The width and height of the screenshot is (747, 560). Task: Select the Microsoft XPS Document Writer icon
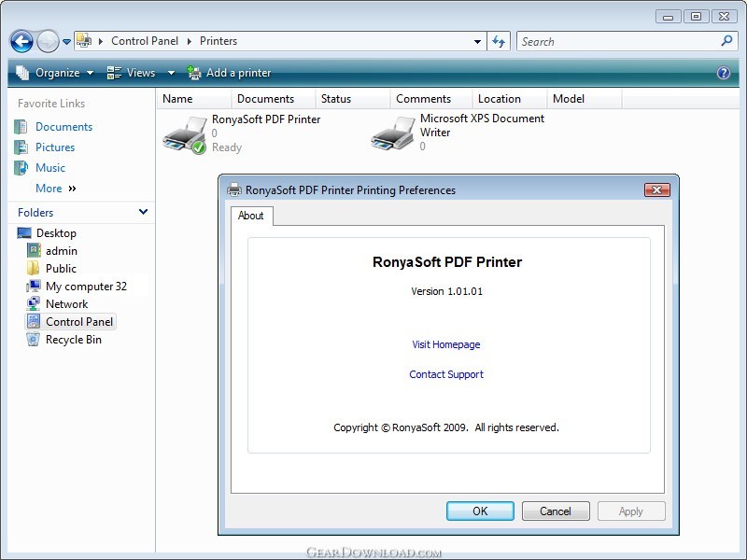[392, 133]
